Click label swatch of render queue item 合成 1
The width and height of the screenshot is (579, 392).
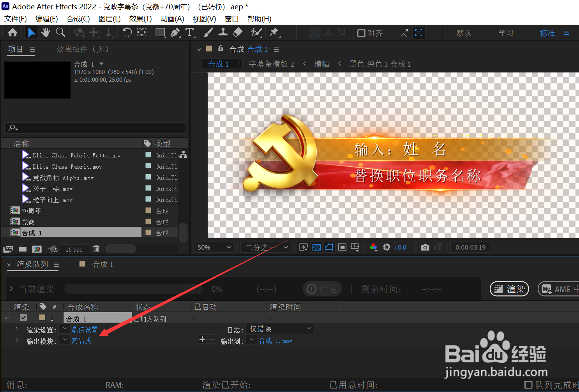click(x=42, y=318)
